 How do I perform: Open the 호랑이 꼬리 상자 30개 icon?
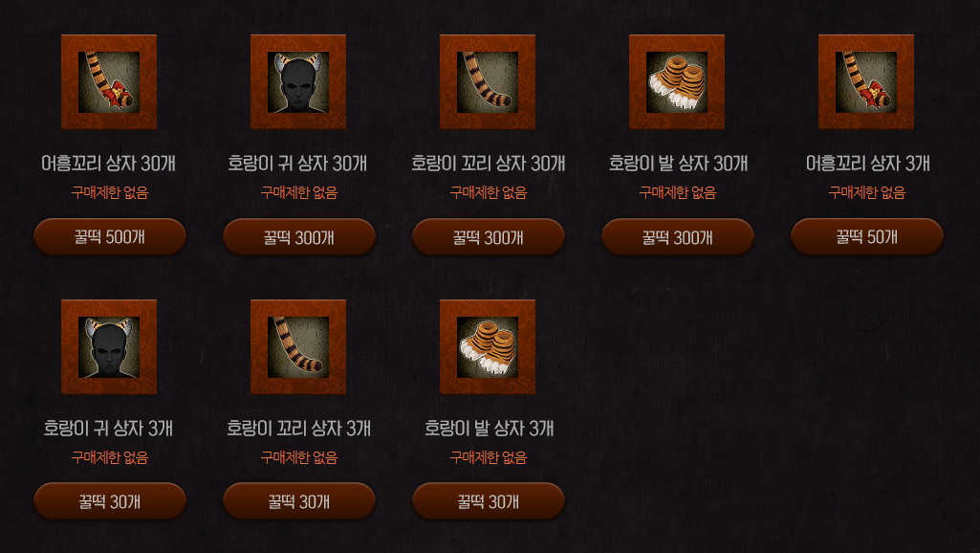(x=488, y=82)
